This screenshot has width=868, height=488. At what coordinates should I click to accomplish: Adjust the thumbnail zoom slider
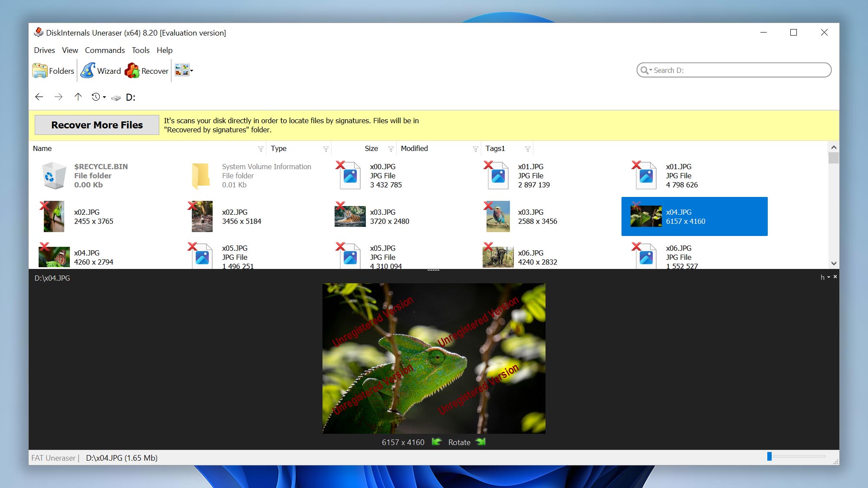[x=769, y=456]
